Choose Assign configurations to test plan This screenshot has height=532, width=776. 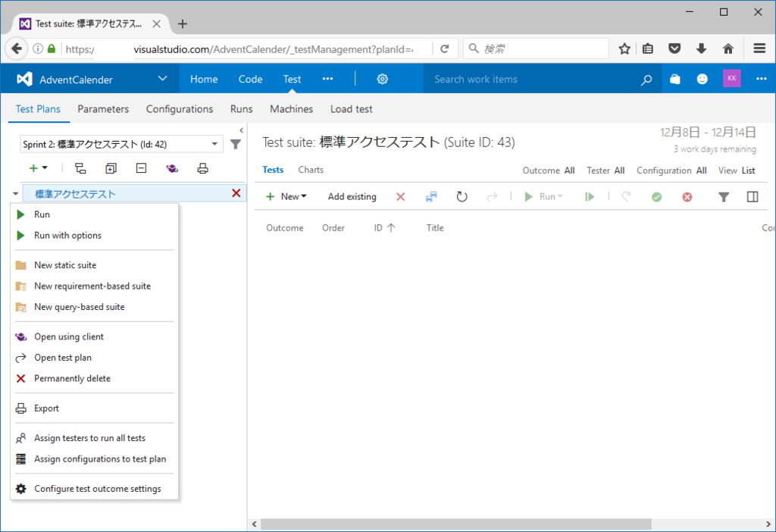pos(94,458)
